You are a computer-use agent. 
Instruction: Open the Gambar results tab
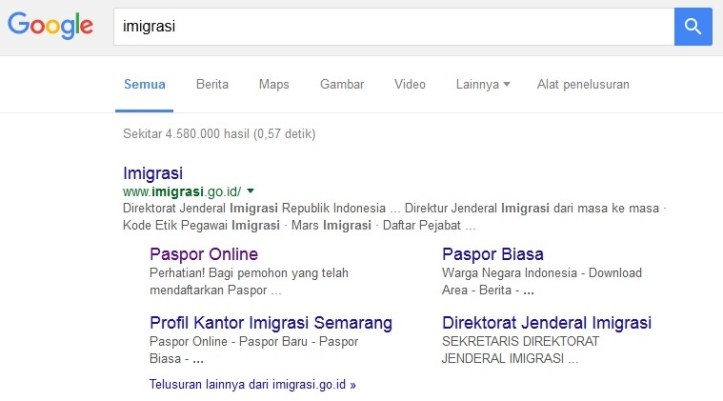[x=342, y=84]
